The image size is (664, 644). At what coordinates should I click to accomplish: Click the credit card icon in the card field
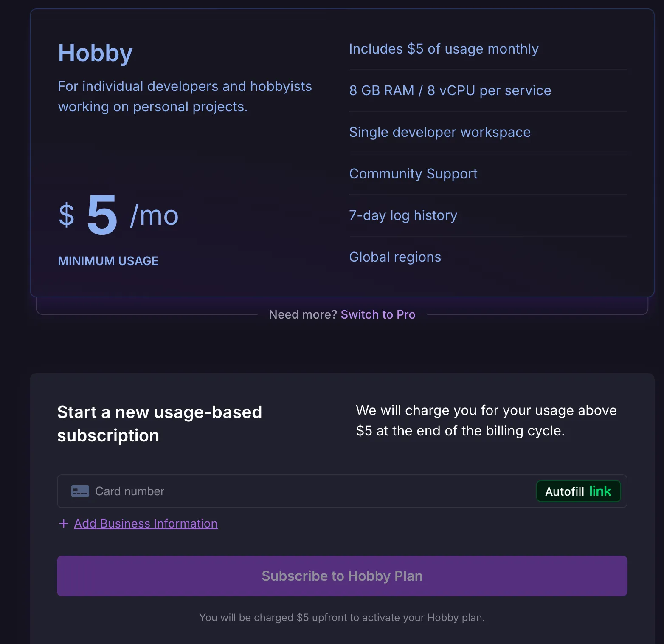80,491
